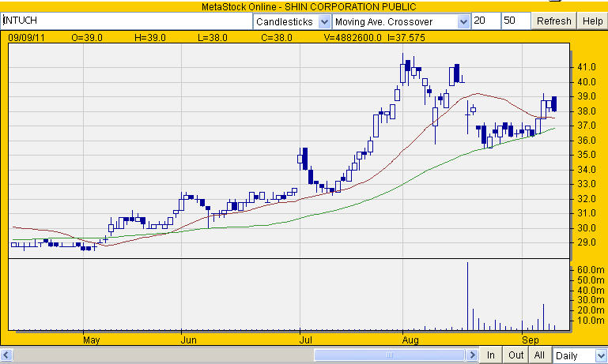Click the scrollbar right arrow
The height and width of the screenshot is (364, 608).
pos(472,355)
